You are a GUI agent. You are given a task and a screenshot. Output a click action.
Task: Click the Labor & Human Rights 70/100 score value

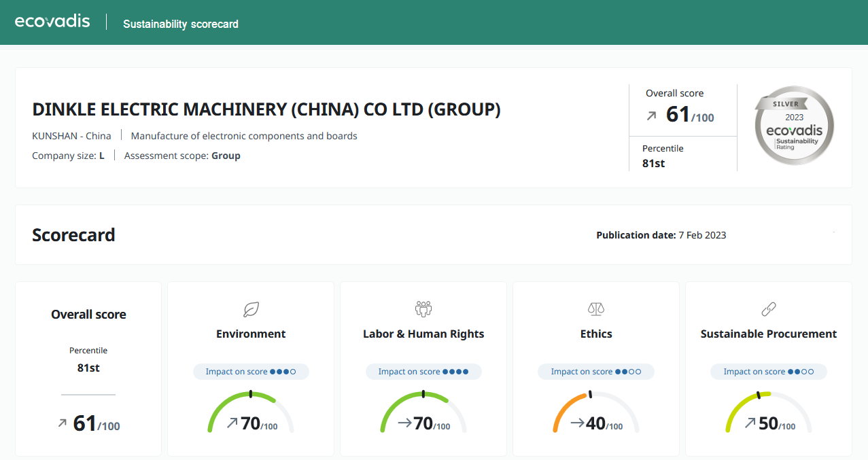(x=432, y=423)
